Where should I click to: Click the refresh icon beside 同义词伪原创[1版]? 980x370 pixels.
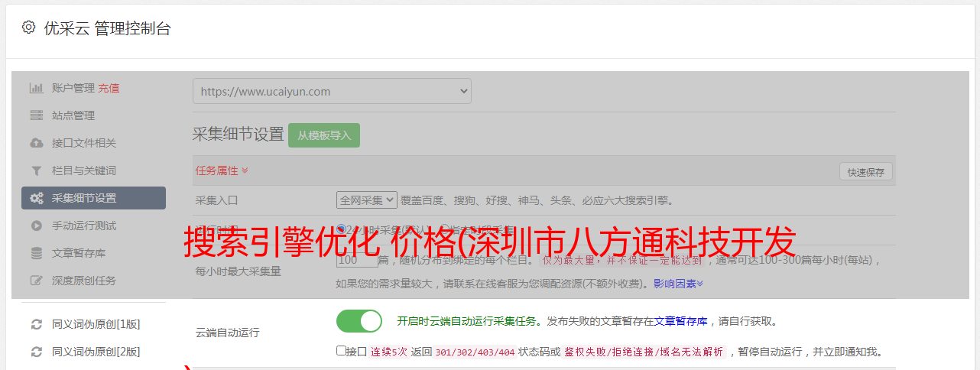[36, 324]
